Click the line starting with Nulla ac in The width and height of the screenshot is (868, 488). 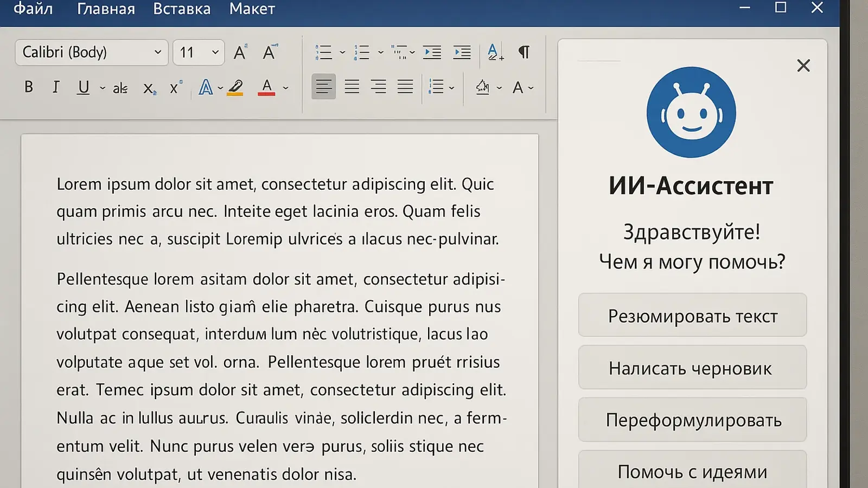[x=282, y=418]
